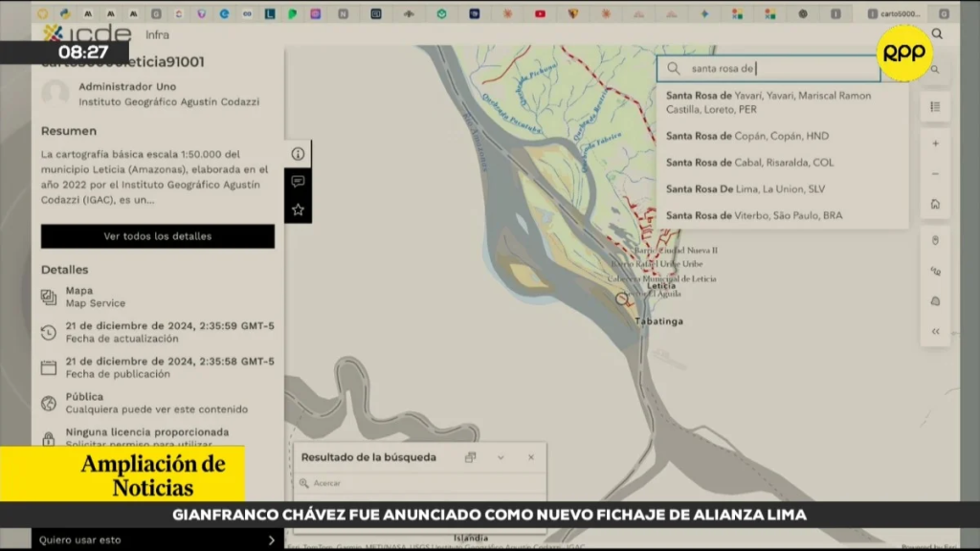This screenshot has height=551, width=980.
Task: Open the map search tool in the right toolbar
Action: point(935,69)
